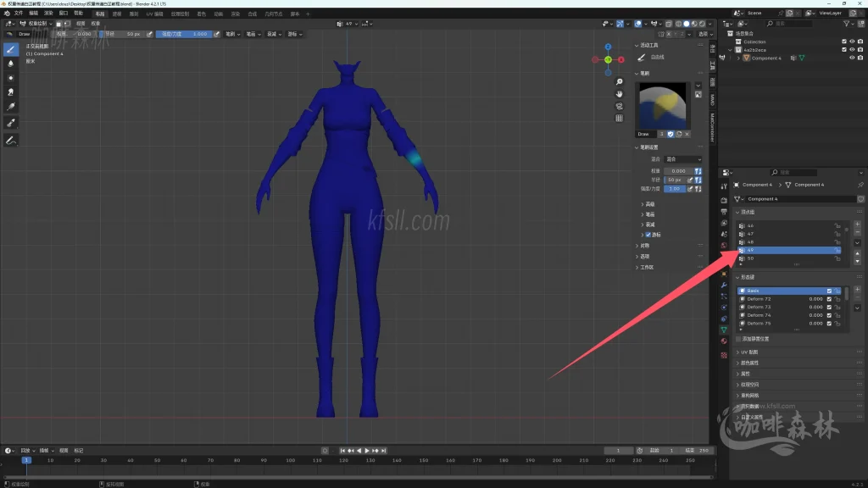
Task: Open the Render properties tab icon
Action: 724,200
